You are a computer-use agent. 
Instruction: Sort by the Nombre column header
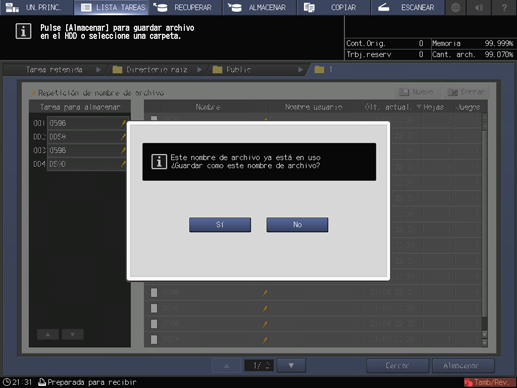(x=208, y=107)
